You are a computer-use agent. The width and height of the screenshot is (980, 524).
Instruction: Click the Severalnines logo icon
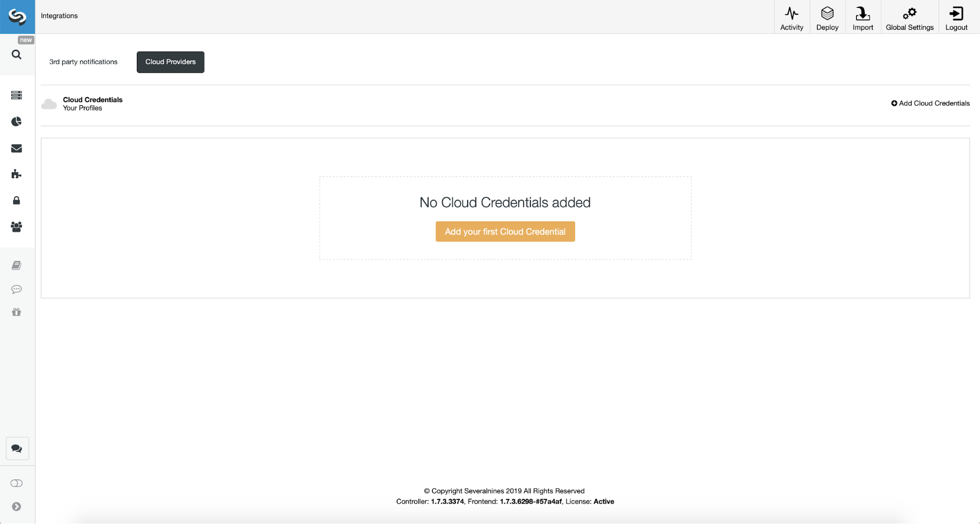pyautogui.click(x=17, y=17)
